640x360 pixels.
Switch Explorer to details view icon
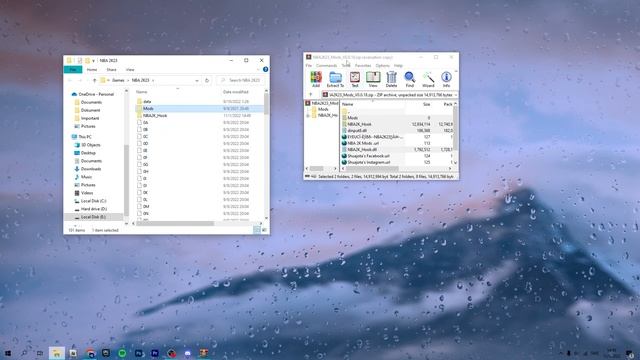(x=257, y=230)
